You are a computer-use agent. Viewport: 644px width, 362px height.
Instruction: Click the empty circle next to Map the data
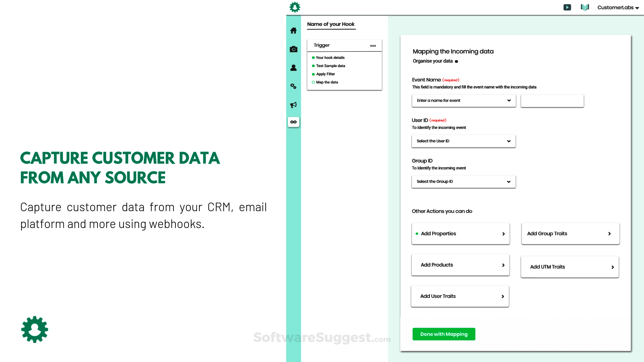pyautogui.click(x=313, y=82)
